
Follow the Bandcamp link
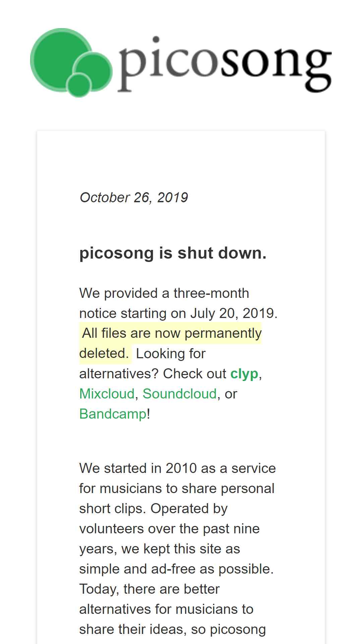[113, 414]
